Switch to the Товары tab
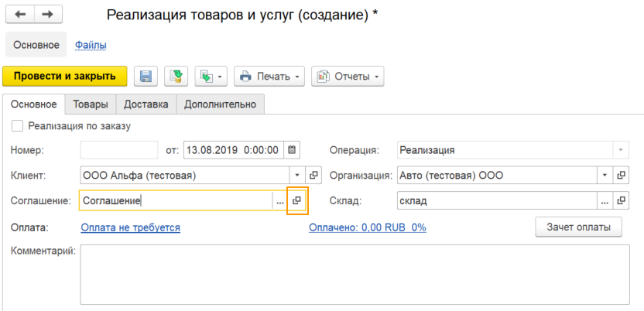The width and height of the screenshot is (644, 311). click(91, 104)
